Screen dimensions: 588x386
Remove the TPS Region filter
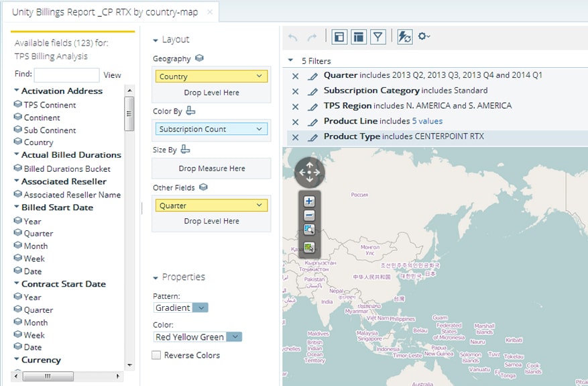click(296, 107)
